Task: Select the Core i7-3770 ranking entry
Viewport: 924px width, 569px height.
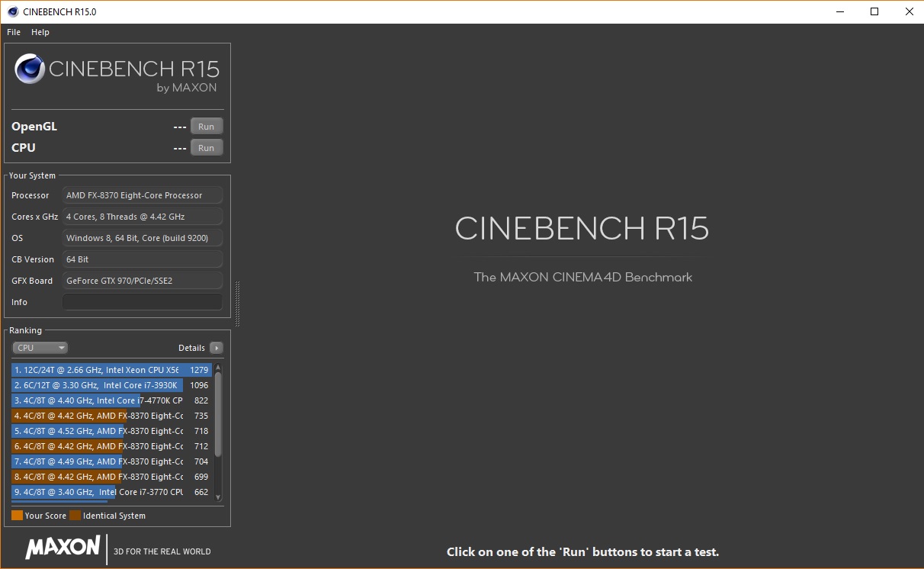Action: pyautogui.click(x=111, y=492)
